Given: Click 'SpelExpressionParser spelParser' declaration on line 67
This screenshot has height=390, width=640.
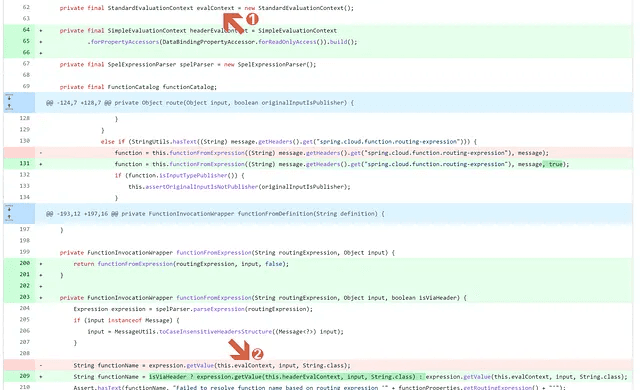Looking at the screenshot, I should (161, 64).
